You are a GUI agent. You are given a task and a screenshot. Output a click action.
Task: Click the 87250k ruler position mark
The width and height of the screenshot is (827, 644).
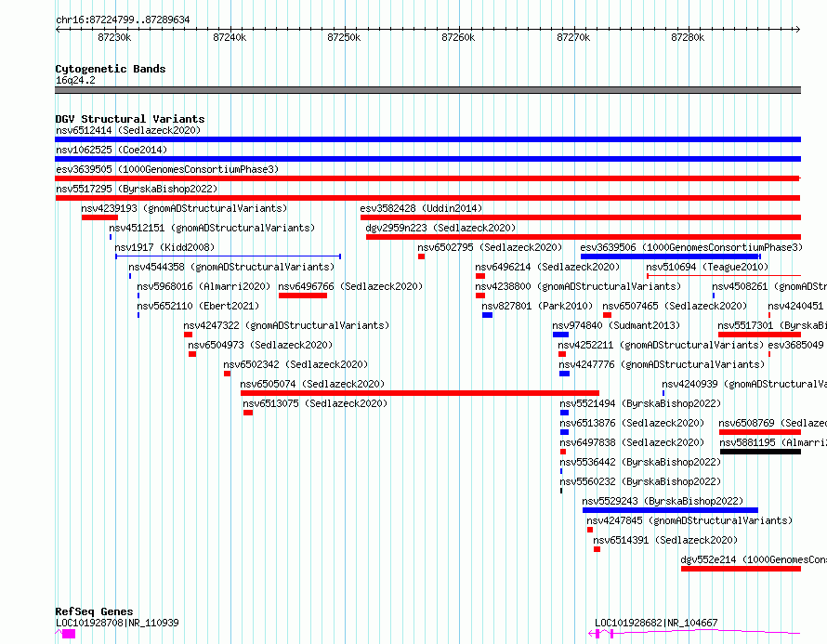(x=344, y=37)
